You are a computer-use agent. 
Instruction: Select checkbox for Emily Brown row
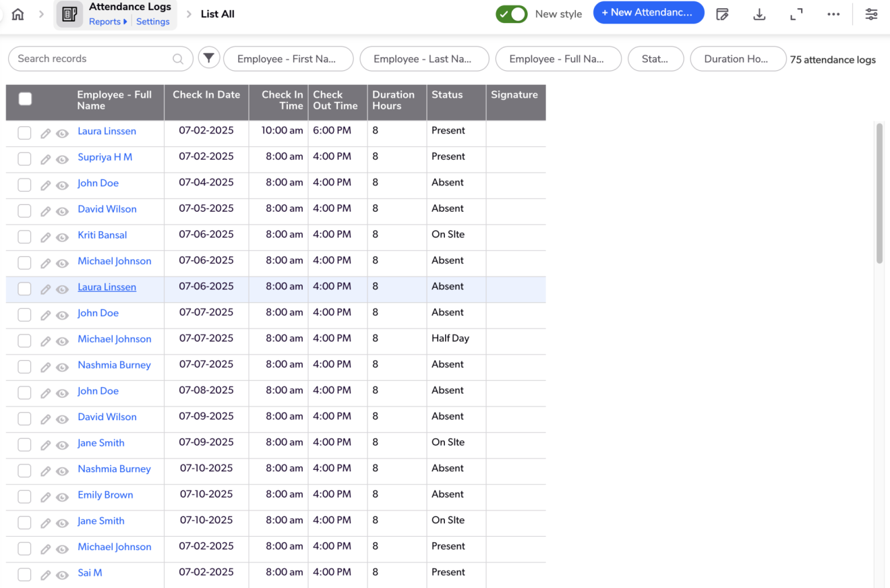point(24,496)
